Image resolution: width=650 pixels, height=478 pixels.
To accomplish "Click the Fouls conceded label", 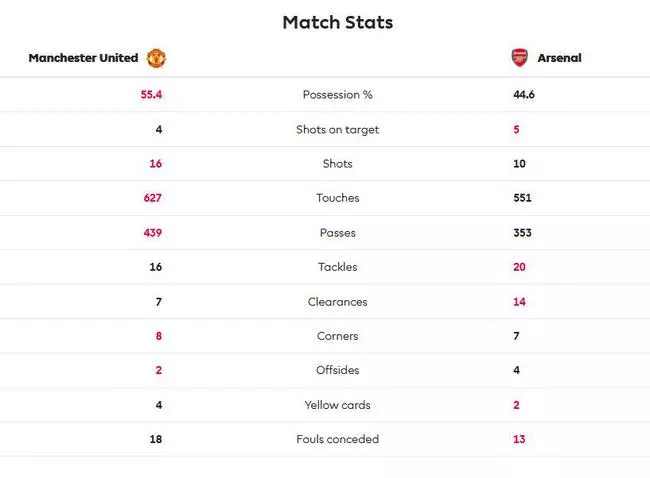I will coord(337,439).
